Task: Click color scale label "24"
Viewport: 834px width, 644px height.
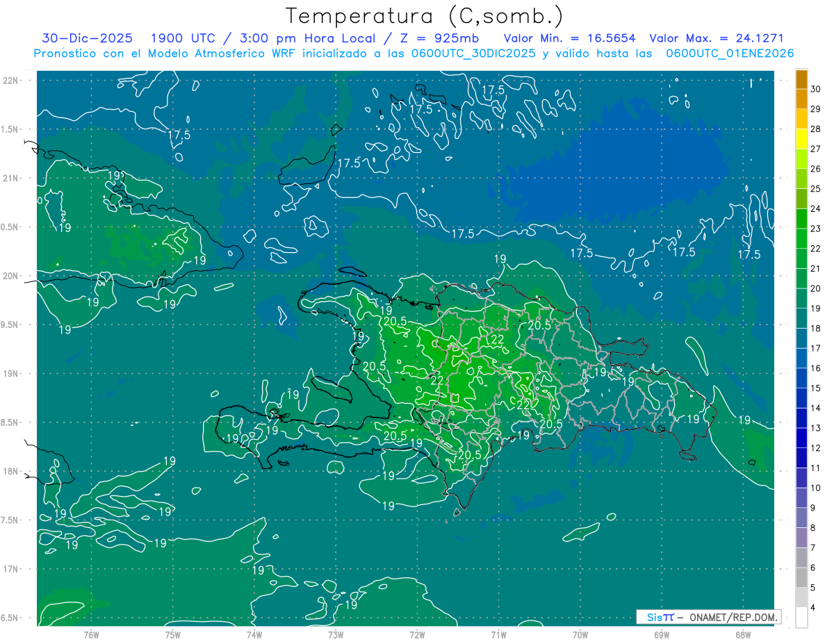Action: click(816, 209)
